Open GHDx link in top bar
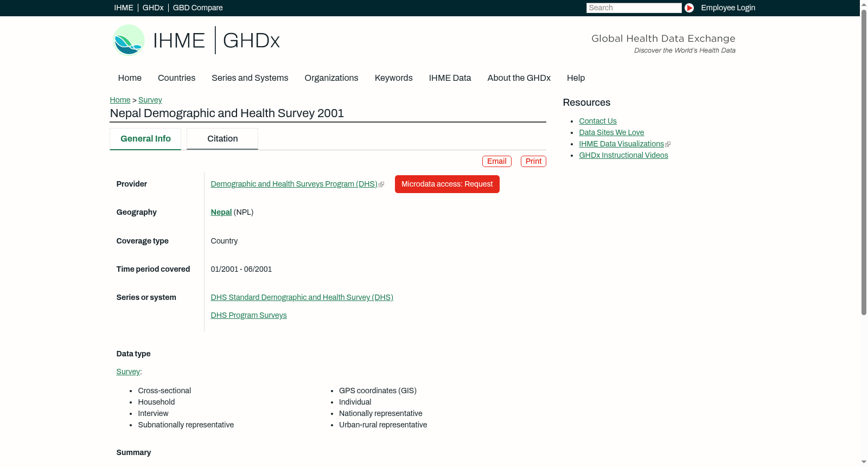The width and height of the screenshot is (868, 467). tap(153, 8)
